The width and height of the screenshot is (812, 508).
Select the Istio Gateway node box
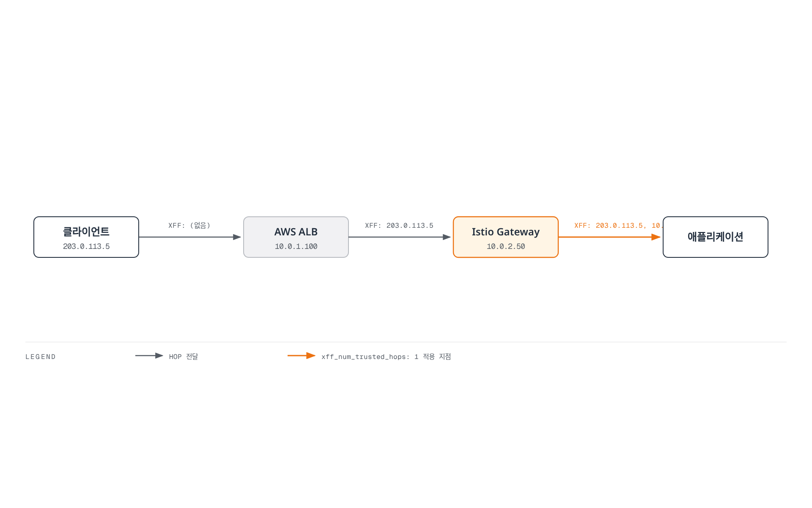coord(506,237)
